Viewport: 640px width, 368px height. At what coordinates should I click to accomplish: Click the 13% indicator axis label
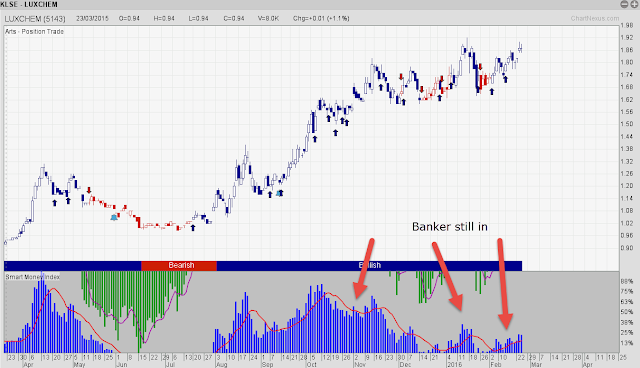(x=627, y=343)
